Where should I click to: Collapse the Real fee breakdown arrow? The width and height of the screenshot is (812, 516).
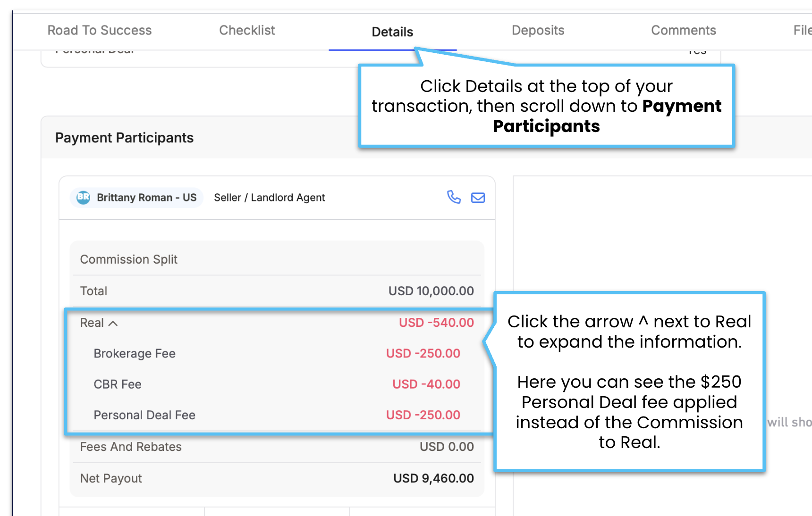(113, 323)
